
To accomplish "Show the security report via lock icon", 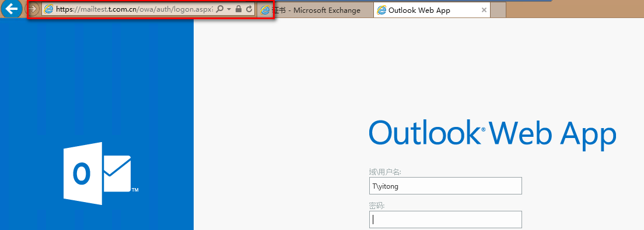I will pyautogui.click(x=239, y=9).
